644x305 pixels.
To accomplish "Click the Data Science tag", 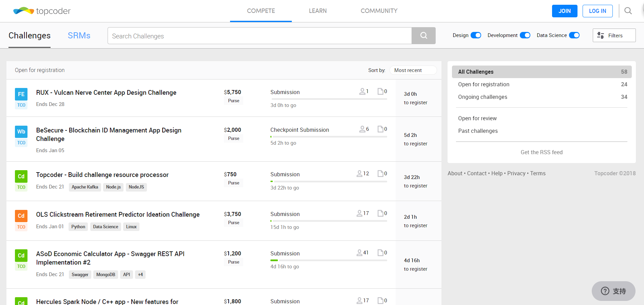I will coord(106,227).
